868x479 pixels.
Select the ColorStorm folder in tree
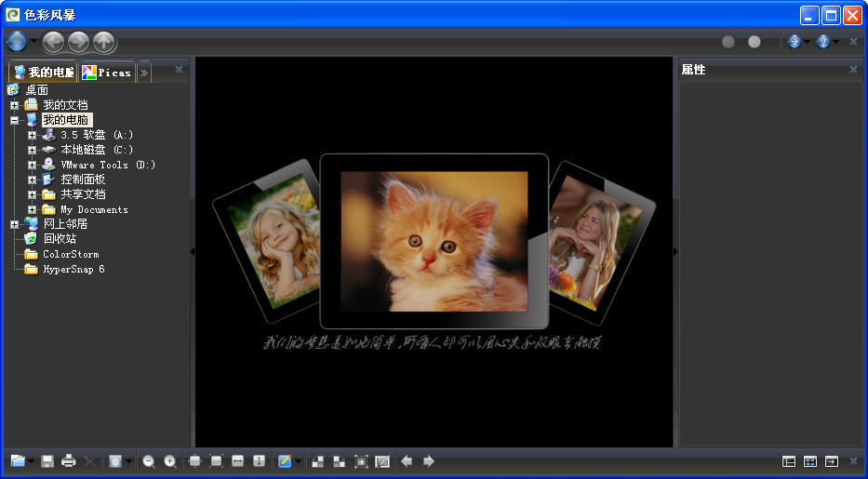point(71,254)
